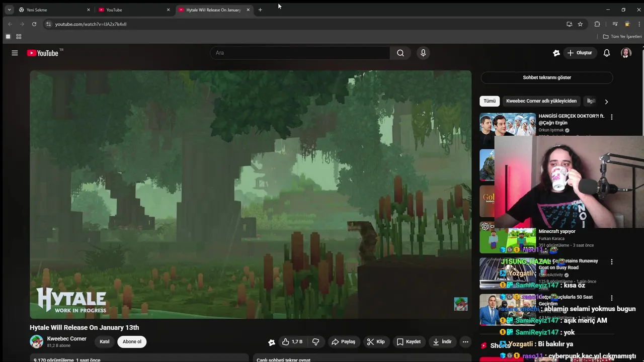Open YouTube notifications bell
644x362 pixels.
(x=607, y=53)
